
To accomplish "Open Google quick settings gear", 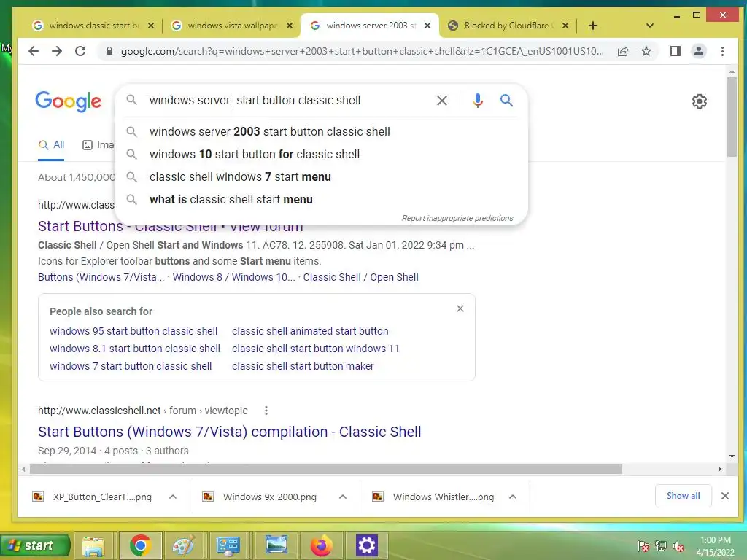I will point(699,101).
